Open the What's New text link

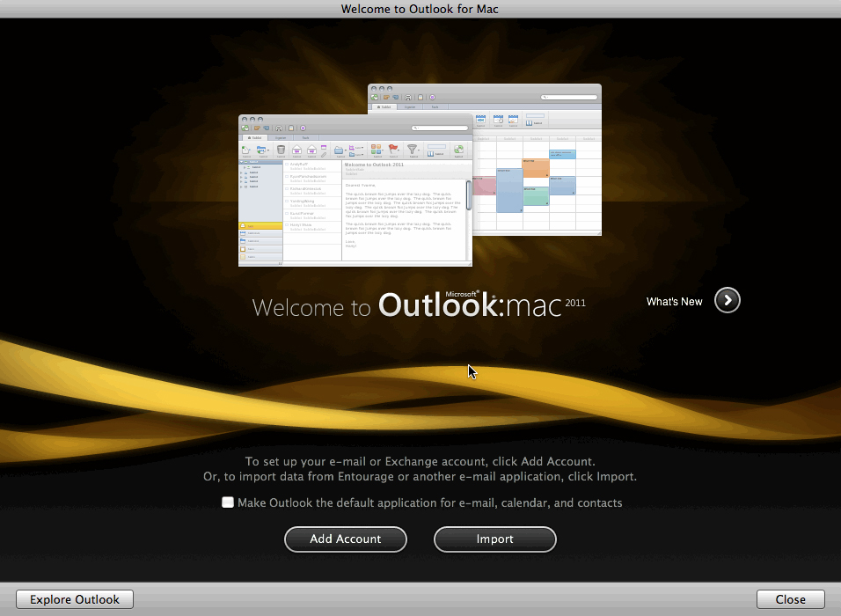click(x=674, y=302)
